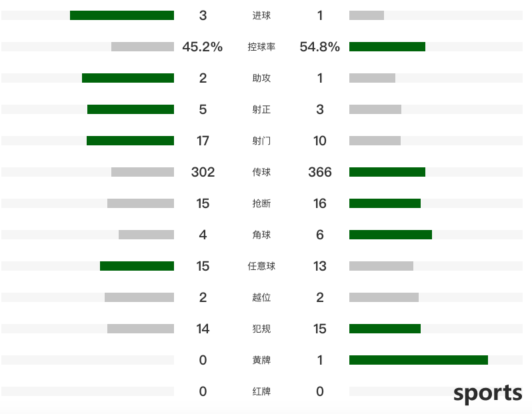
Task: Click the 红牌 label
Action: coord(261,391)
